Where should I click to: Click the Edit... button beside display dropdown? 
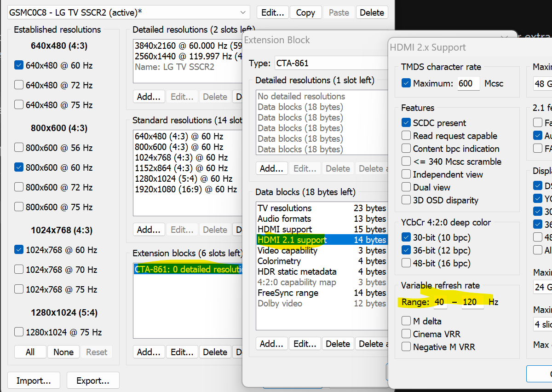point(273,12)
